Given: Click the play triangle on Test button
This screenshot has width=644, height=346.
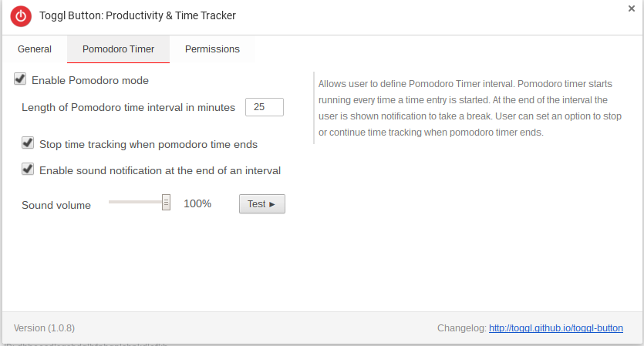Looking at the screenshot, I should [x=272, y=204].
